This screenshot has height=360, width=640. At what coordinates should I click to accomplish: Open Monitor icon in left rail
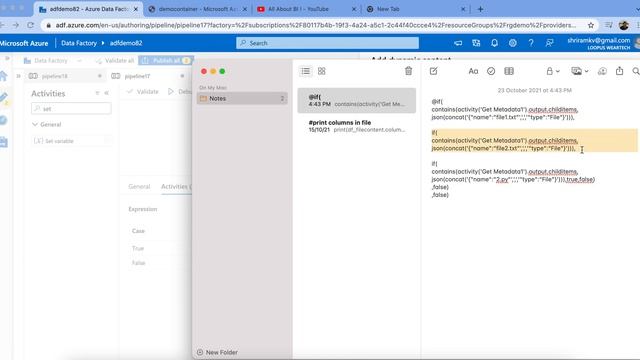click(x=3, y=120)
